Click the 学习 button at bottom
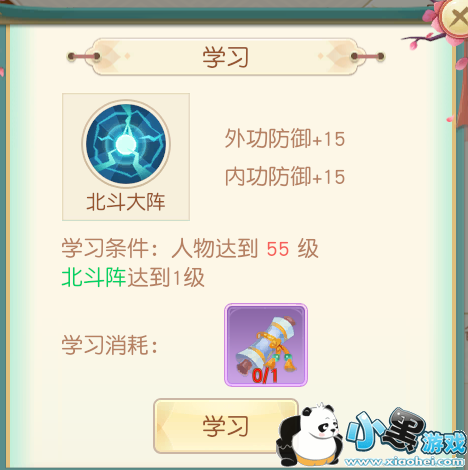The height and width of the screenshot is (470, 468). pos(226,426)
